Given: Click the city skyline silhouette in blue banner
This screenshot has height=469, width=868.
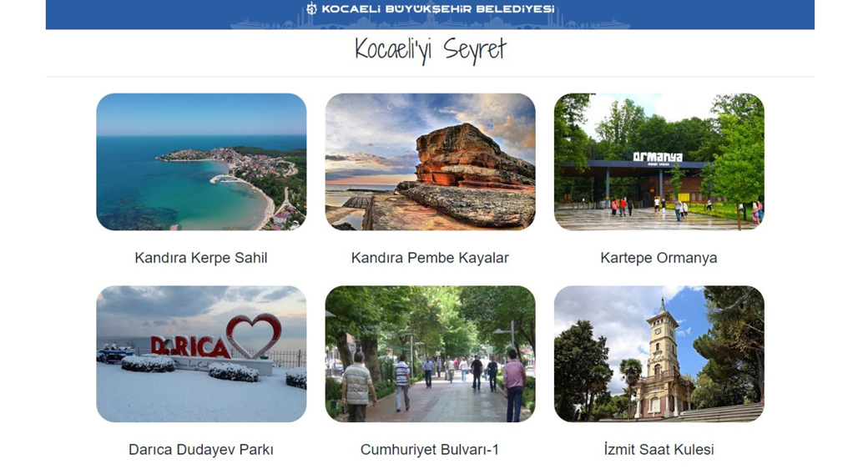Looking at the screenshot, I should (x=430, y=23).
